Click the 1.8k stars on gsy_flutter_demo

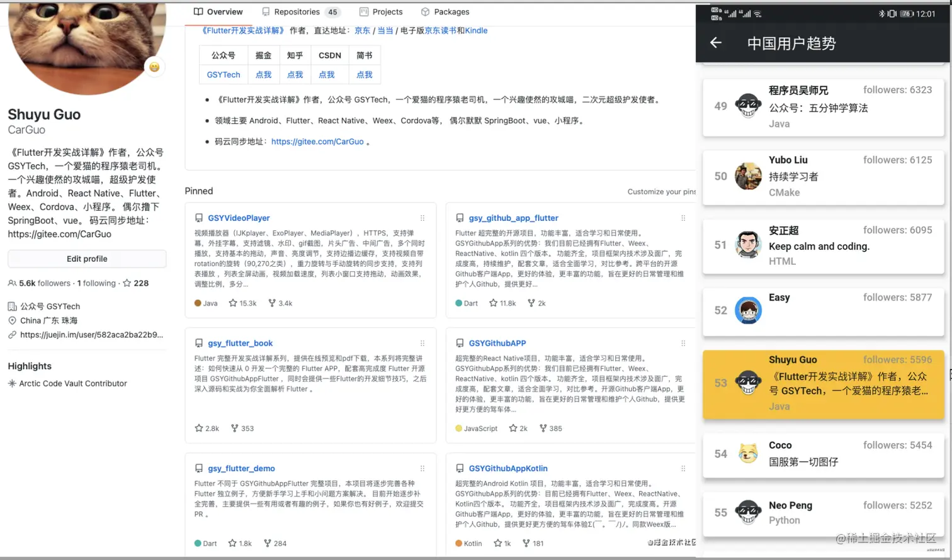click(x=240, y=544)
